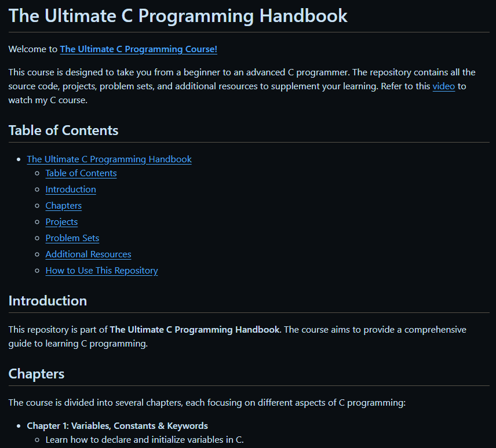The image size is (496, 448).
Task: Click the main 'The Ultimate C Programming Handbook' heading
Action: point(178,16)
